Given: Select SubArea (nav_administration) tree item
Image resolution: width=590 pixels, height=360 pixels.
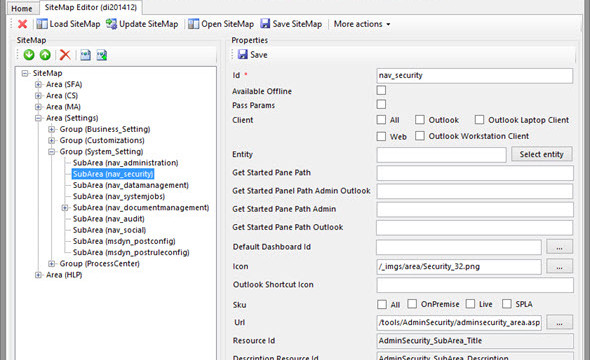Looking at the screenshot, I should click(126, 163).
